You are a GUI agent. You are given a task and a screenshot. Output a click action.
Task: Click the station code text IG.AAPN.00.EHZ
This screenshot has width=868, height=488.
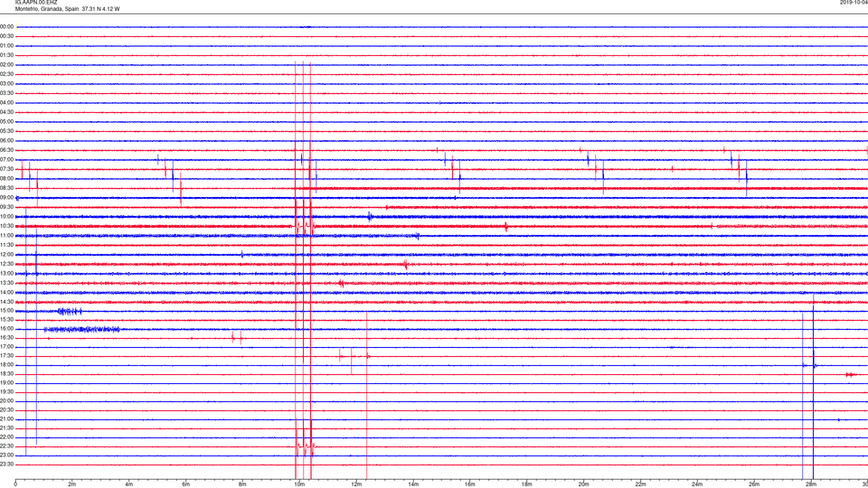tap(36, 3)
